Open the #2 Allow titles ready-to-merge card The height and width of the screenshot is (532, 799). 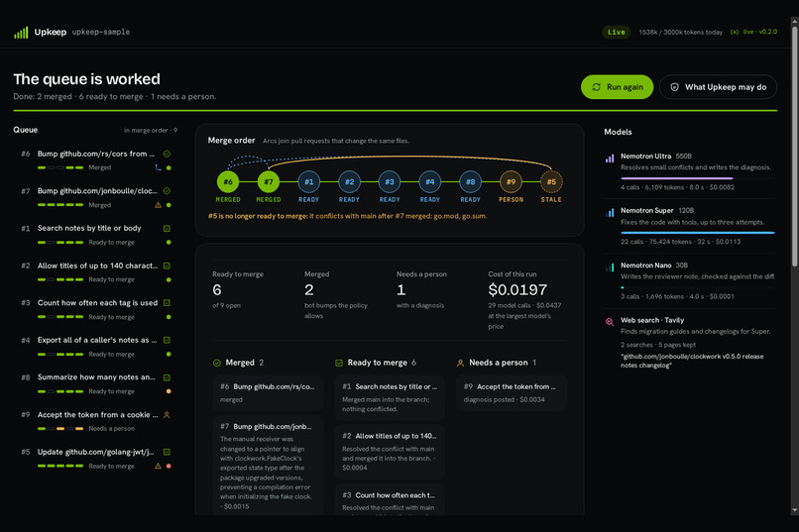pos(390,452)
